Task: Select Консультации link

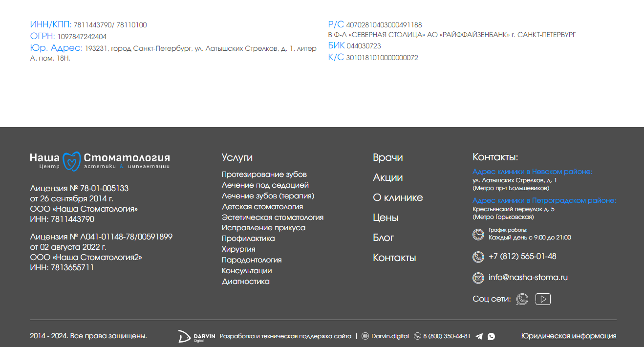Action: (x=247, y=271)
